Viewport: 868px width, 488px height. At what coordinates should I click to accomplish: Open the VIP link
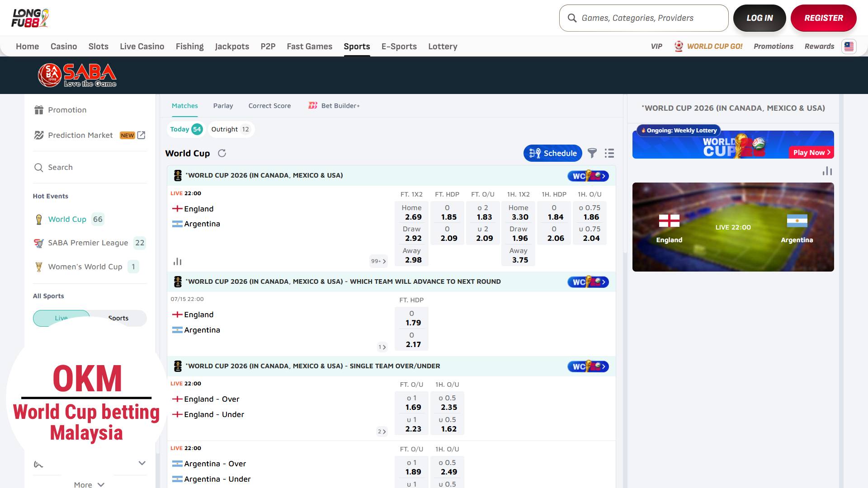656,46
